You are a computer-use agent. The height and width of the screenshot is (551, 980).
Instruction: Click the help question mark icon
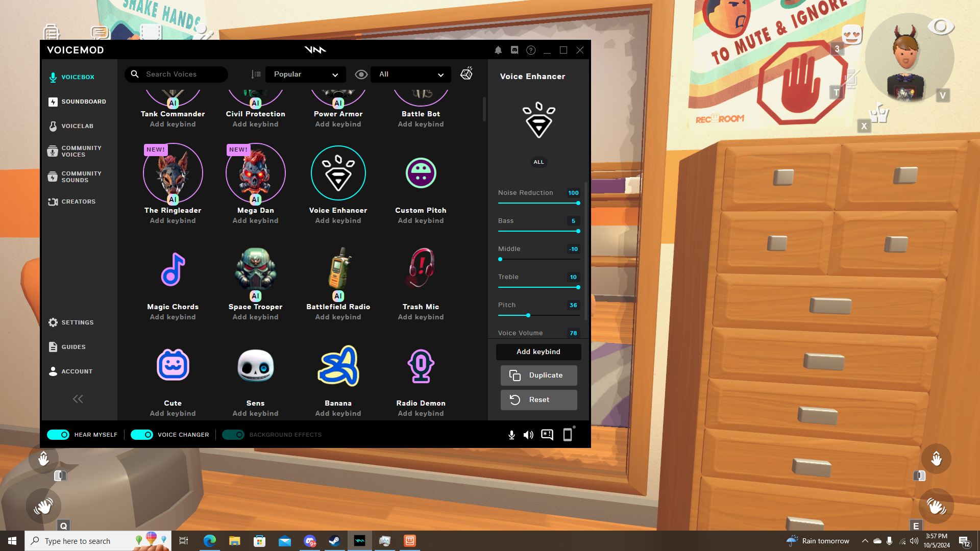pos(531,50)
